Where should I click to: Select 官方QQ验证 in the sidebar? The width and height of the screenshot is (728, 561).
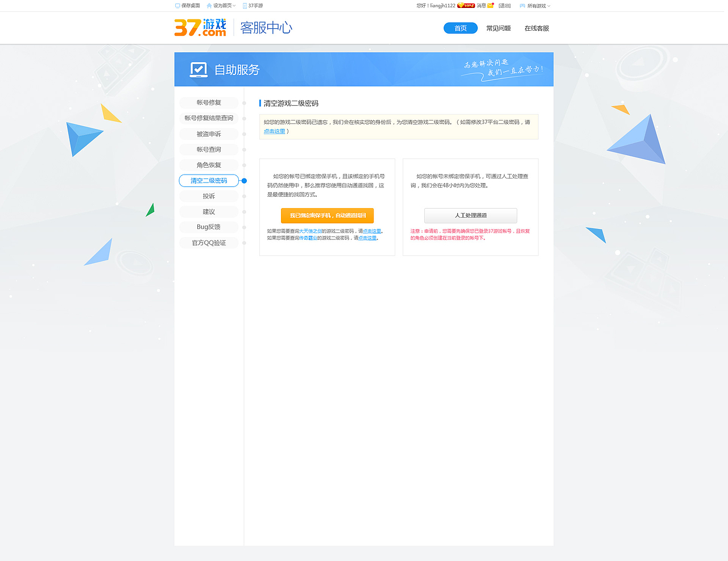tap(209, 243)
